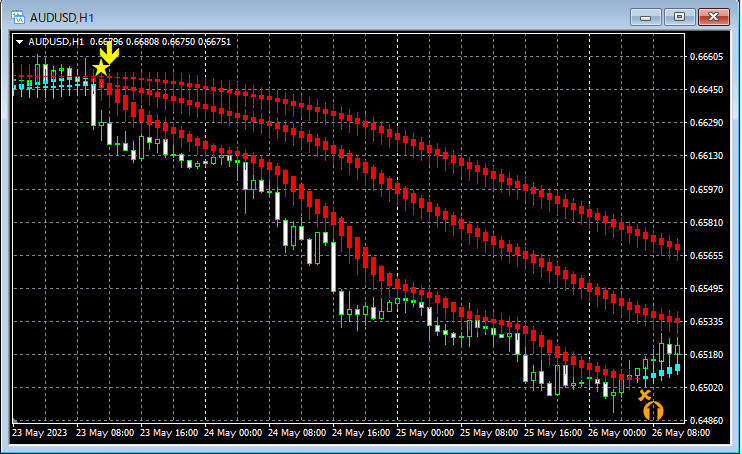Click the 0.64860 price axis label

707,420
